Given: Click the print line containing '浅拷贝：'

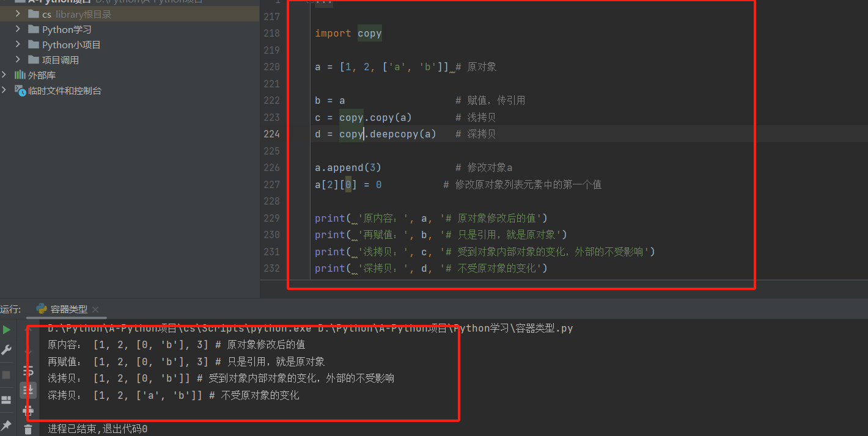Looking at the screenshot, I should [485, 252].
